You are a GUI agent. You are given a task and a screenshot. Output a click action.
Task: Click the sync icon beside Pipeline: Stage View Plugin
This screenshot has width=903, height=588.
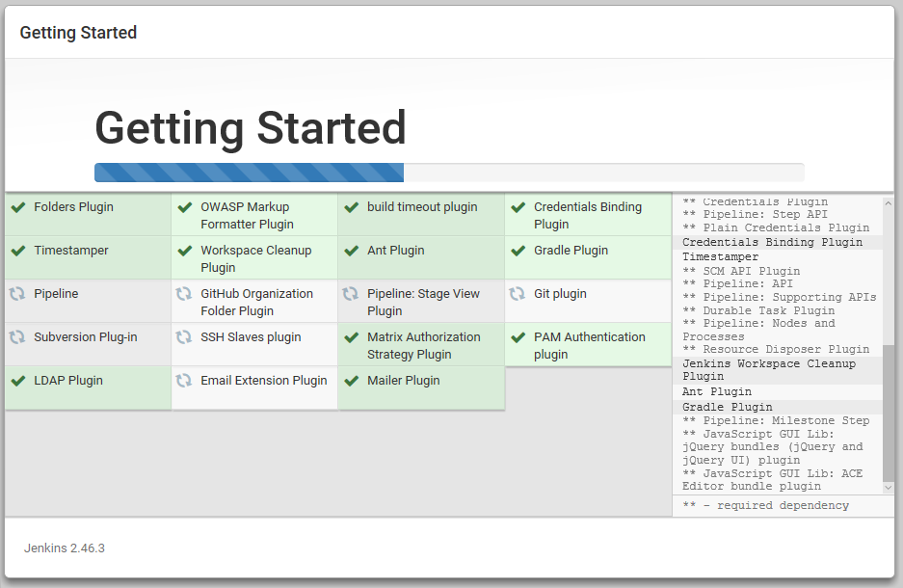click(x=350, y=294)
